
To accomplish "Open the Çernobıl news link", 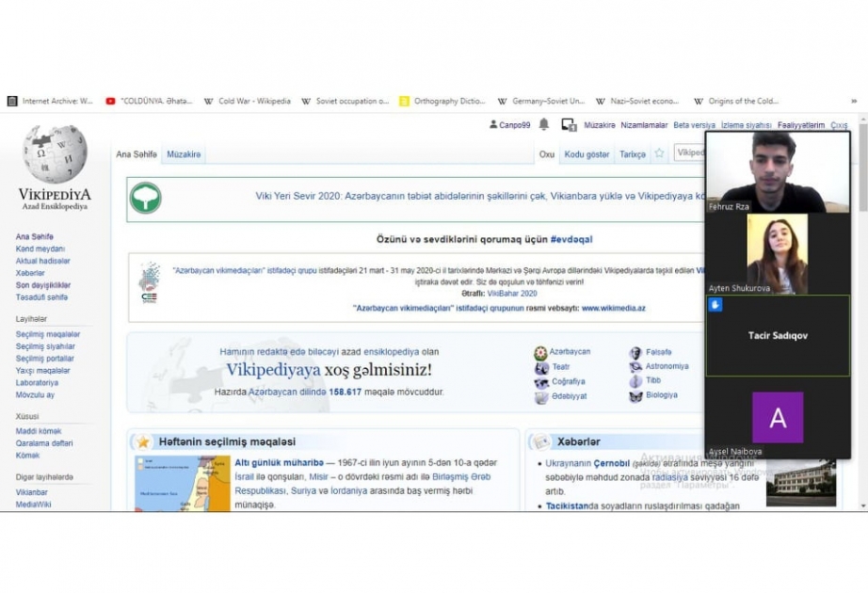I will click(611, 463).
